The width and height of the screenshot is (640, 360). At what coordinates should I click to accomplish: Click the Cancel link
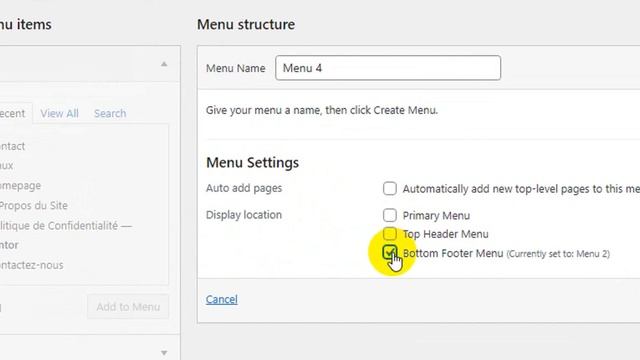[222, 300]
